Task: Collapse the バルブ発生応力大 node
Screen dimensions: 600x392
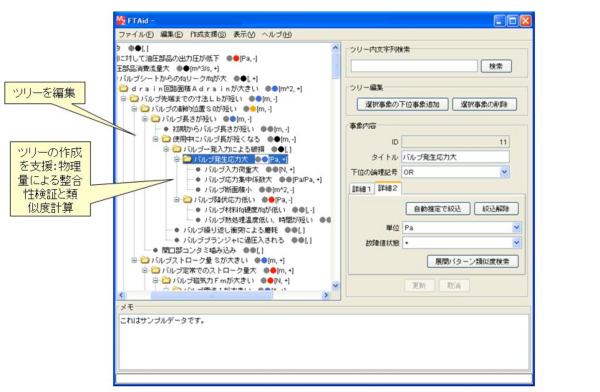Action: pyautogui.click(x=177, y=159)
